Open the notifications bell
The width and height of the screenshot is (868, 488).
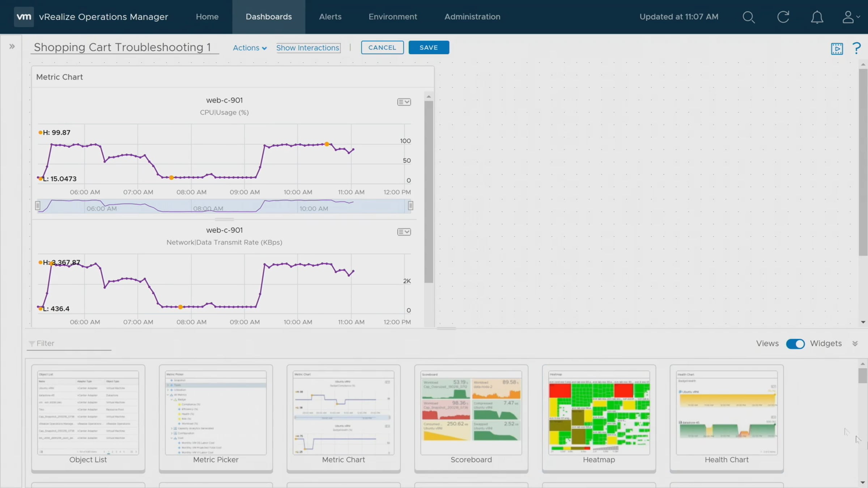[817, 17]
